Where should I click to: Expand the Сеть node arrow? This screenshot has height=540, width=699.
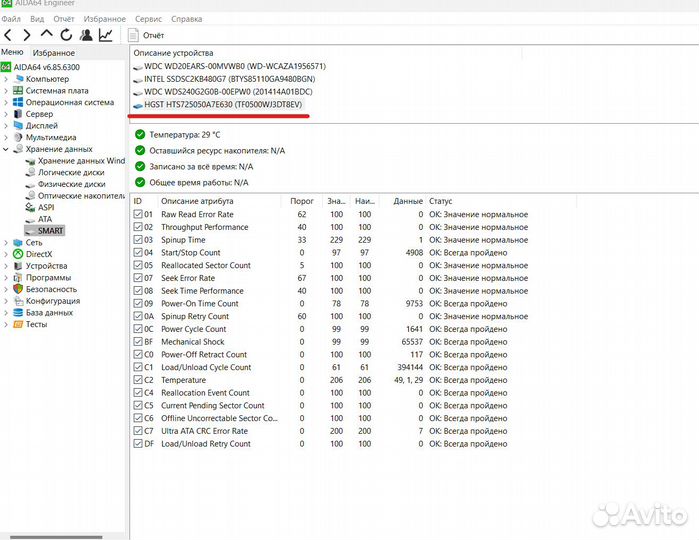6,243
